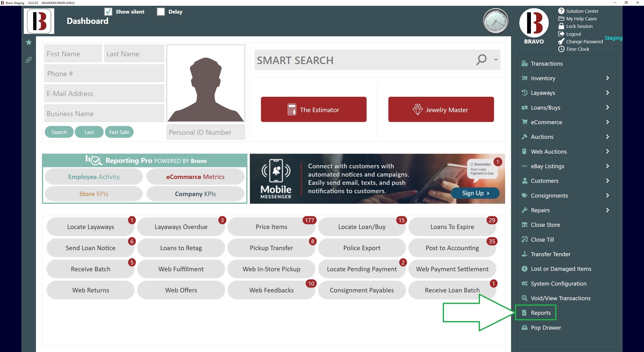Image resolution: width=644 pixels, height=352 pixels.
Task: Click the smart search magnifier icon
Action: [481, 60]
